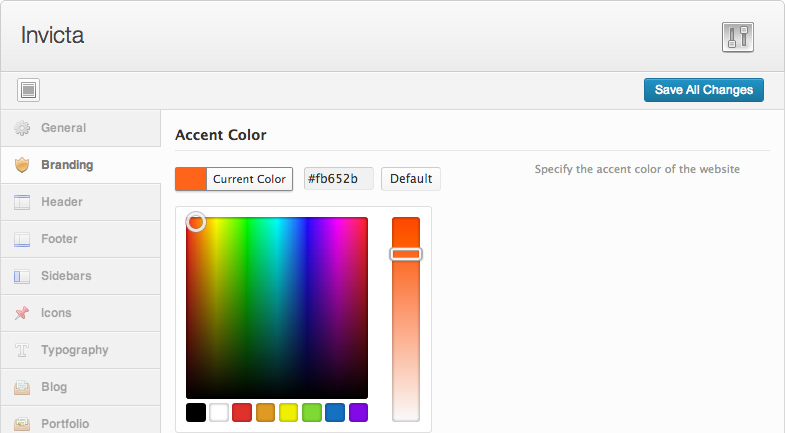The height and width of the screenshot is (433, 785).
Task: Open the Sidebars settings tab
Action: tap(81, 276)
